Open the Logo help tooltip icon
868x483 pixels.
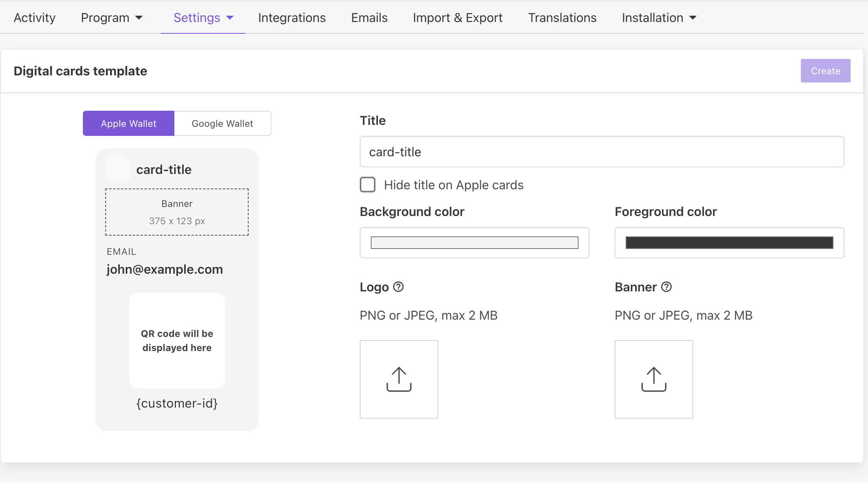(399, 287)
